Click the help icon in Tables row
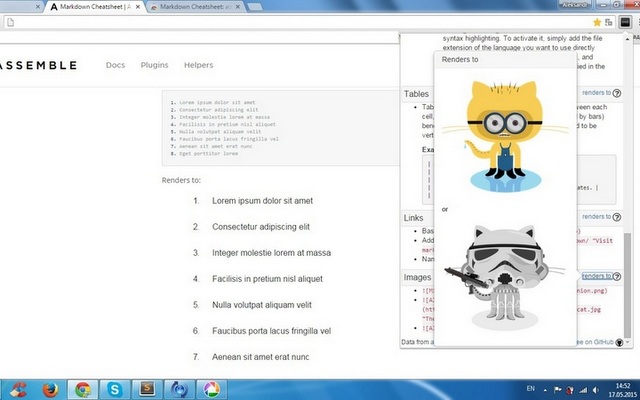 coord(617,93)
